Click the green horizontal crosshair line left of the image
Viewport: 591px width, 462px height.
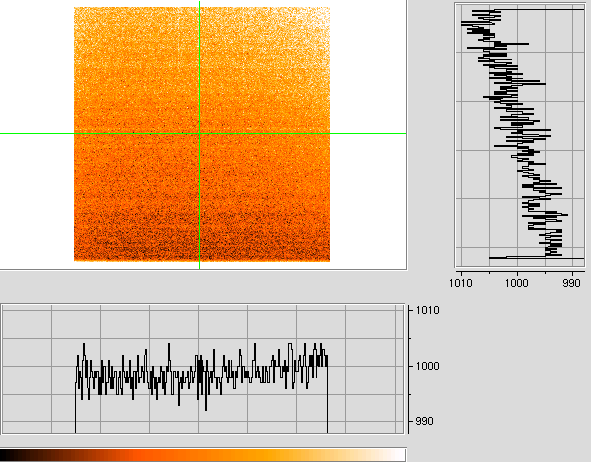37,133
